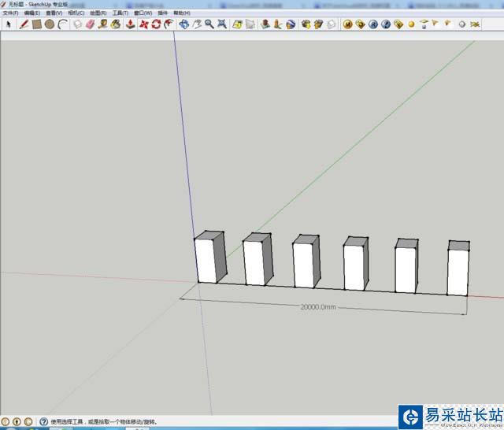Open the 插件 plugins menu
The height and width of the screenshot is (430, 504).
point(162,13)
